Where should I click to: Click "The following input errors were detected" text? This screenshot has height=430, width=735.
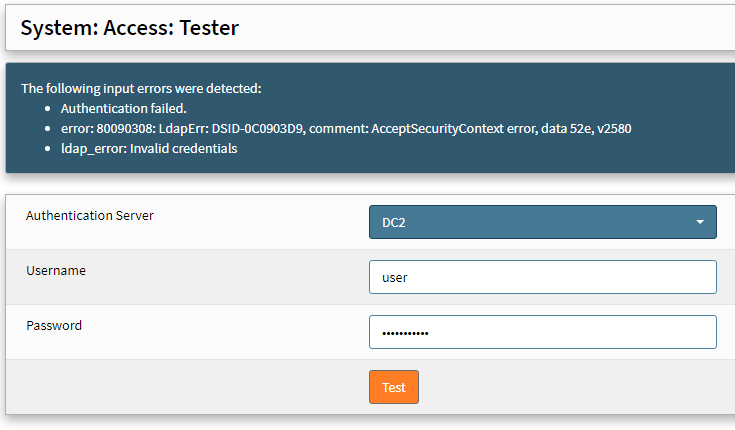(141, 88)
